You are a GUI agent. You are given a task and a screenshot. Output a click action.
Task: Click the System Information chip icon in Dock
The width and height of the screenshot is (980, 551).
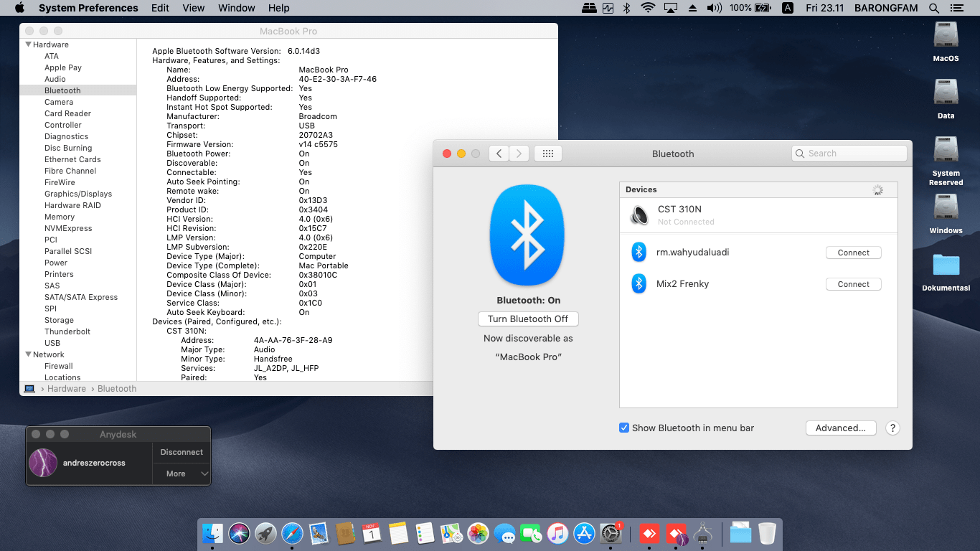click(702, 533)
